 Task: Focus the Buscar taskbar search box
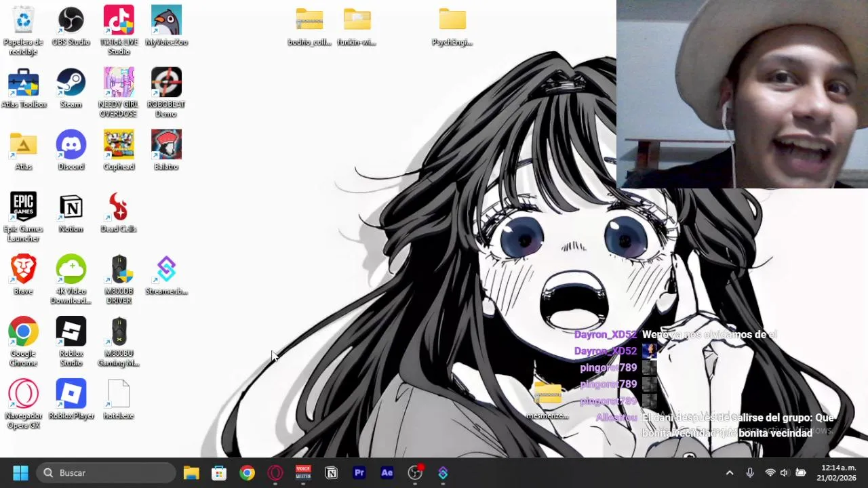(x=106, y=472)
